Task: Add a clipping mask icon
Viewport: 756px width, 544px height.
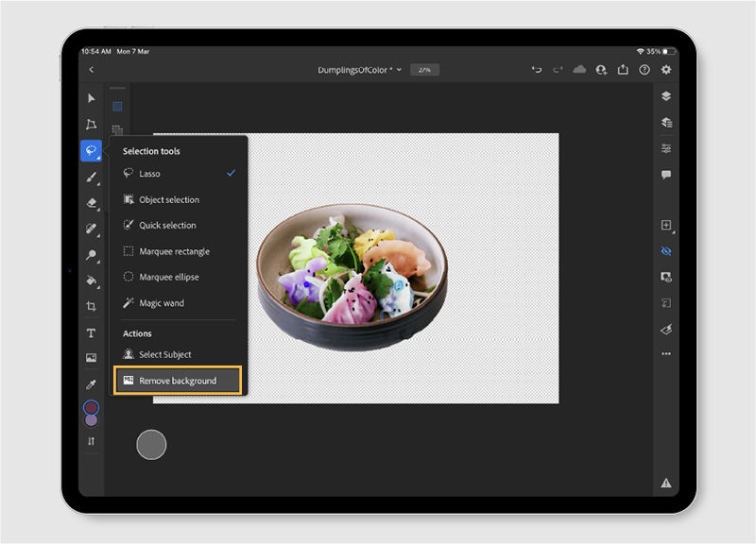Action: click(x=666, y=303)
